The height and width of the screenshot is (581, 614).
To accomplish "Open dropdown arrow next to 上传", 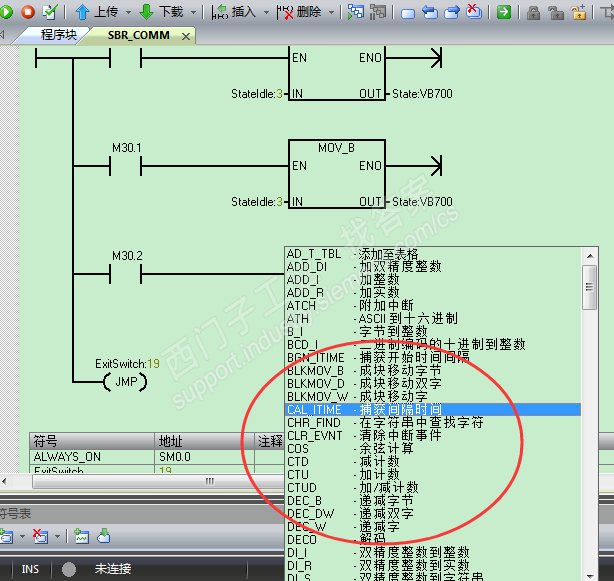I will point(128,13).
